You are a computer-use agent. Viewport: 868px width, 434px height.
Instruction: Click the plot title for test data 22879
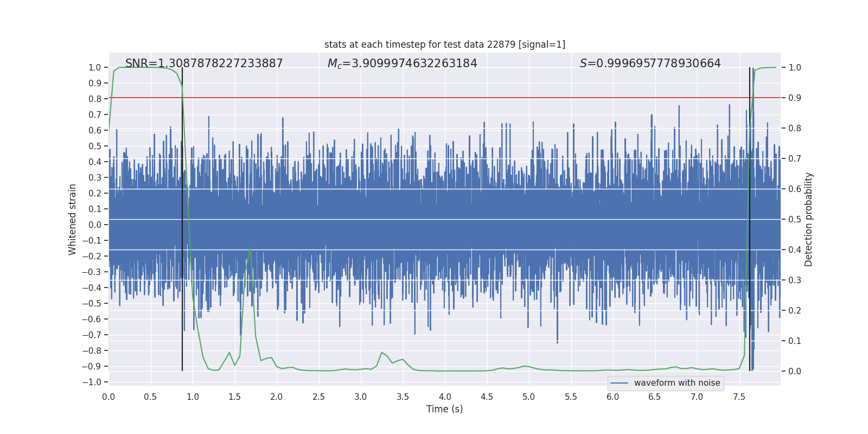point(444,44)
